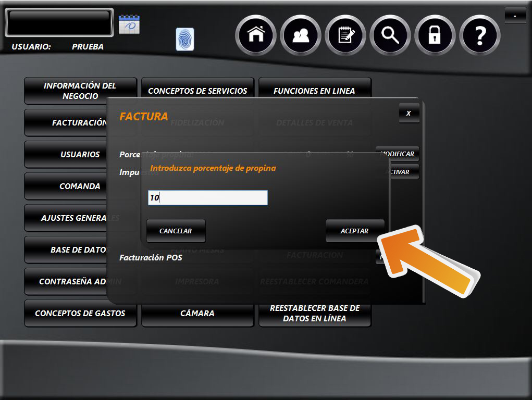The height and width of the screenshot is (400, 532).
Task: Click the MODIFICAR button
Action: (x=398, y=154)
